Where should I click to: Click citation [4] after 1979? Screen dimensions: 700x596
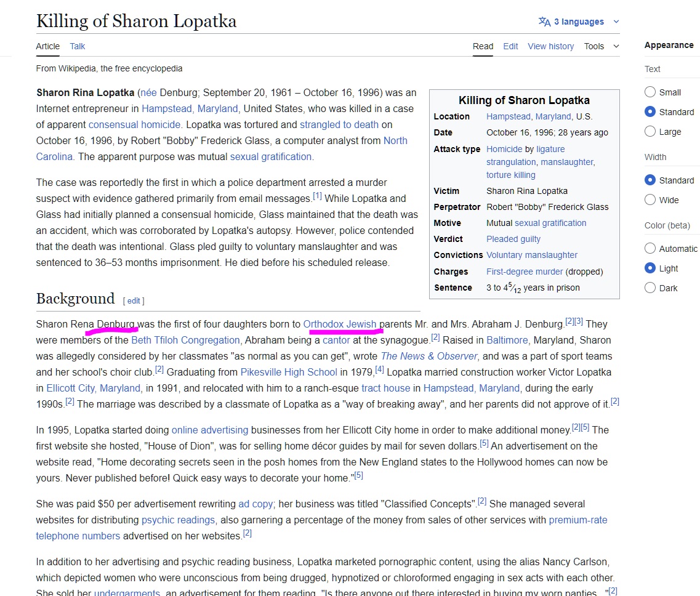point(379,369)
